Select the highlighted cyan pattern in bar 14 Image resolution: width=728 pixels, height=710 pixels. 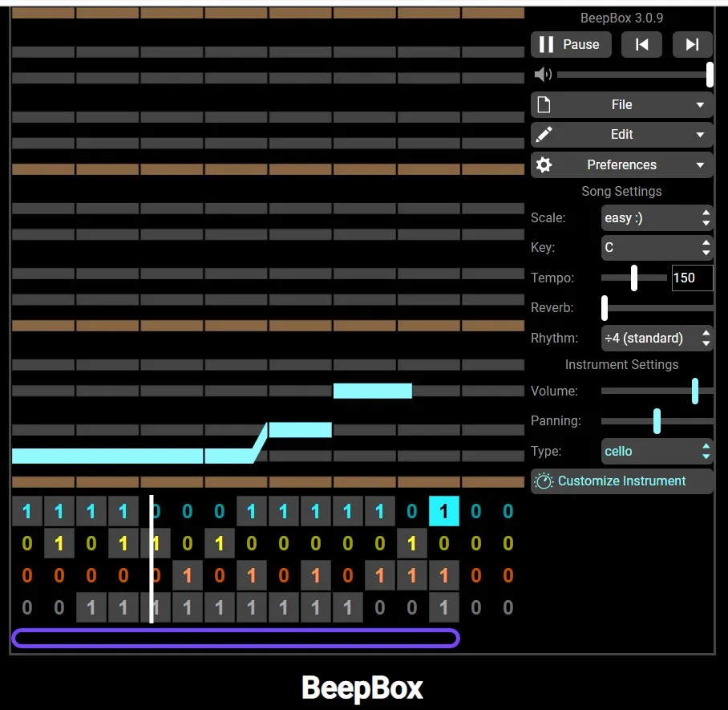444,511
